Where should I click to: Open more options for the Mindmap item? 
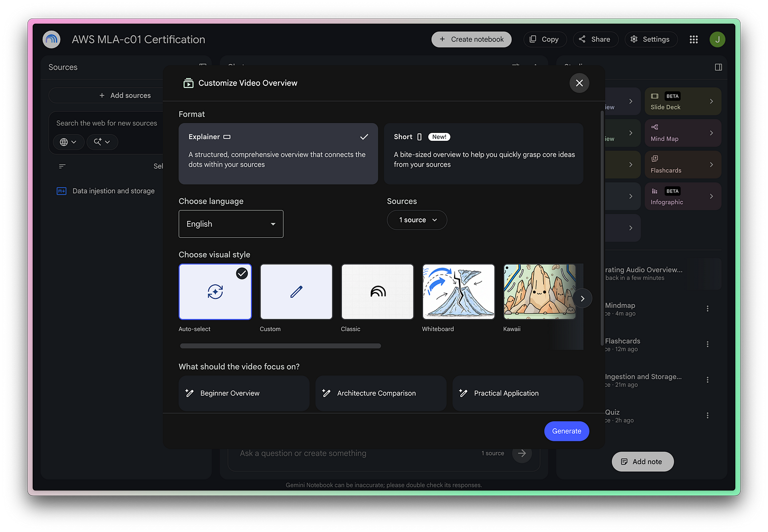pos(707,308)
